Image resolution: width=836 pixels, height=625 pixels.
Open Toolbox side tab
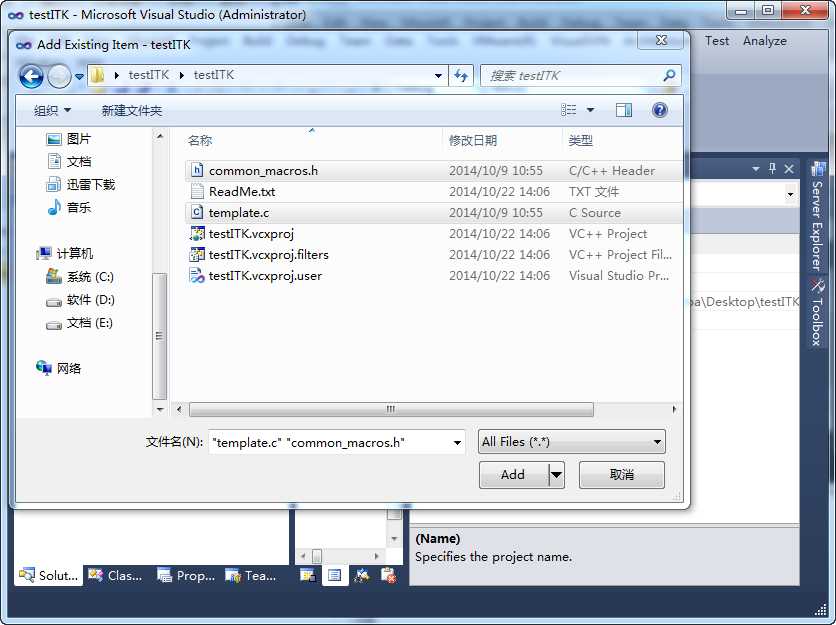[817, 312]
